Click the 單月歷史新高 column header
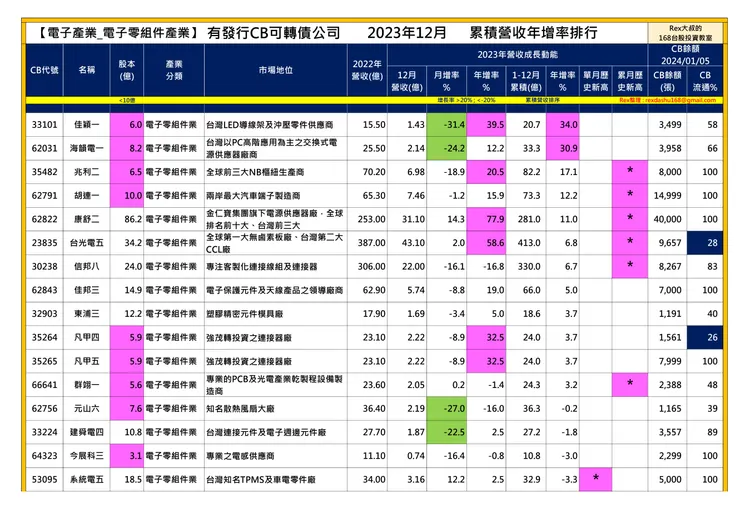 (596, 81)
